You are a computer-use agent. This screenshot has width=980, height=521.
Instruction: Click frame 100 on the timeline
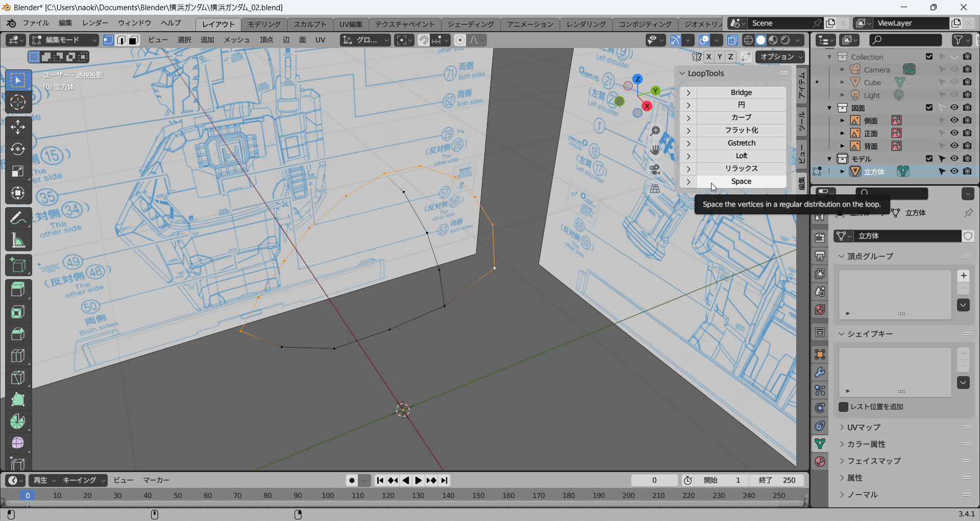click(328, 495)
